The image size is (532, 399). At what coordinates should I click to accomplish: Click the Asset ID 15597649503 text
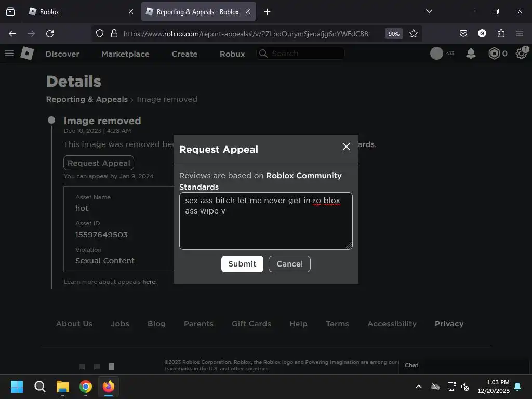(101, 235)
